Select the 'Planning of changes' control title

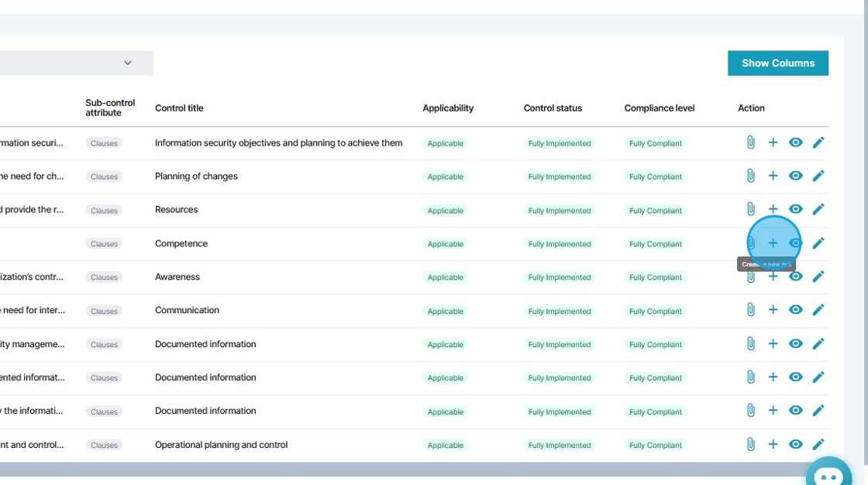click(x=196, y=176)
